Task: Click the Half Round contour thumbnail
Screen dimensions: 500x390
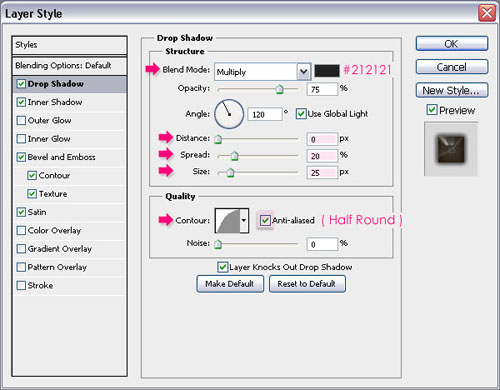Action: [228, 221]
